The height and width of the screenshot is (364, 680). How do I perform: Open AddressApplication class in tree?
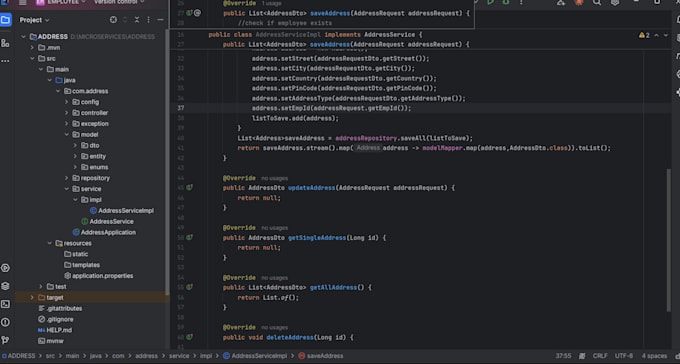(104, 233)
